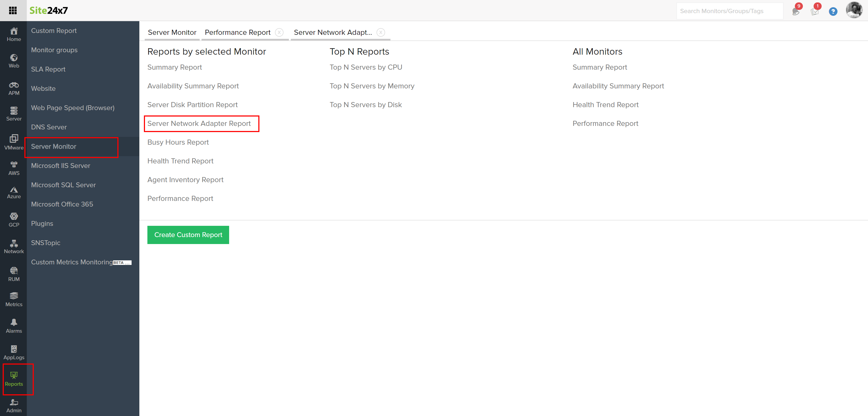Open the notification icon with badge 9

(796, 11)
